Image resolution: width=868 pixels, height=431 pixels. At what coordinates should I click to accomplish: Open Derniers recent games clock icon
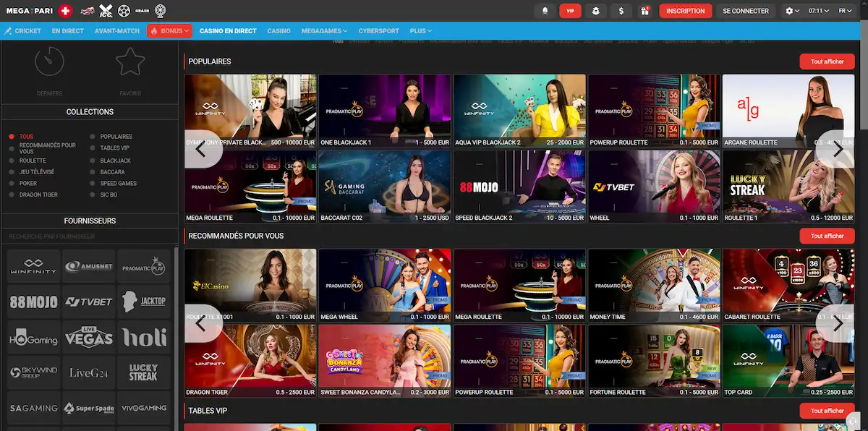(49, 61)
